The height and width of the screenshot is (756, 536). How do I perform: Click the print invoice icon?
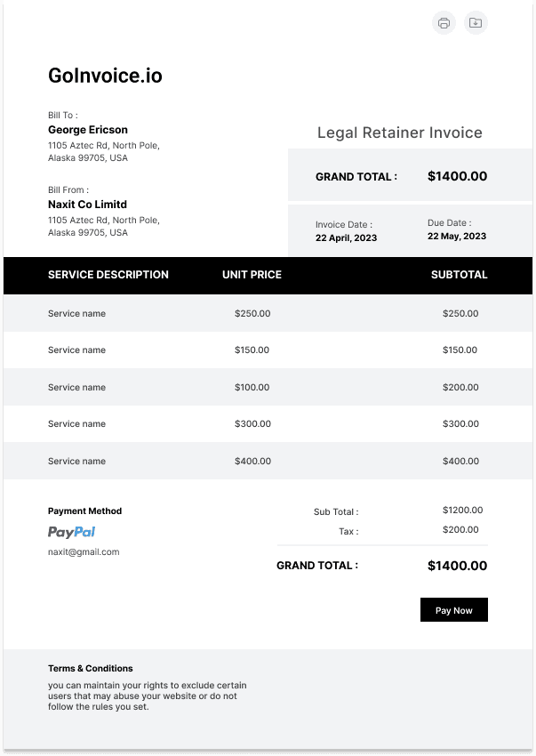point(444,22)
